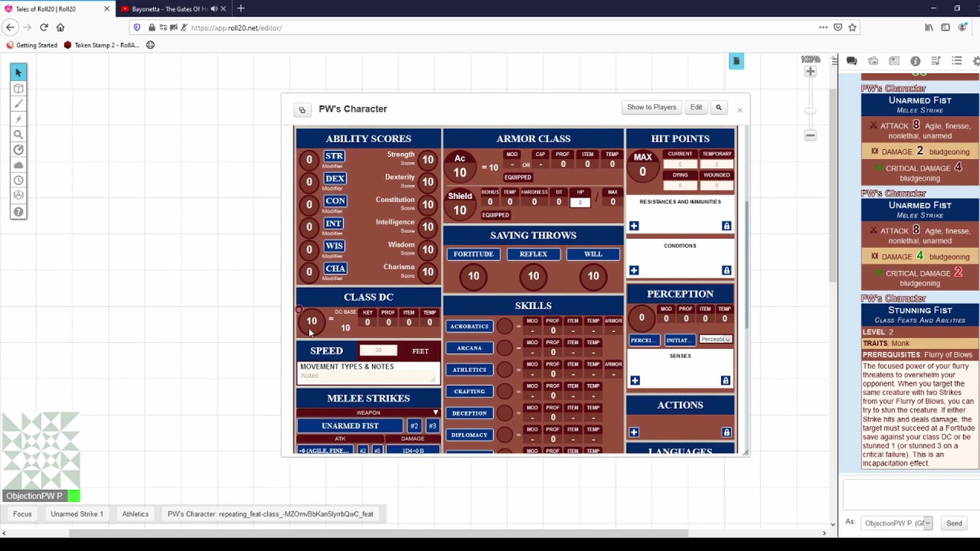Click the speed value input field
The height and width of the screenshot is (551, 980).
pos(378,350)
